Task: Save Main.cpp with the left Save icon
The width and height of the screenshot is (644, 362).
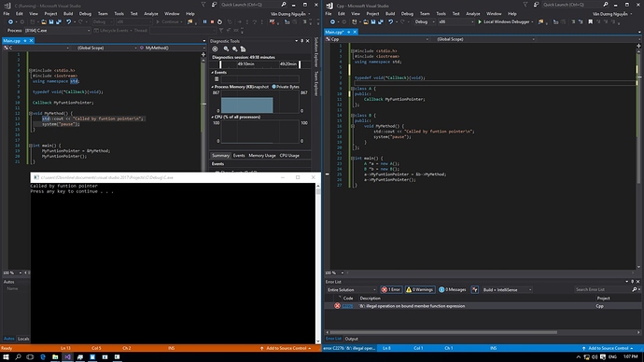Action: (51, 21)
